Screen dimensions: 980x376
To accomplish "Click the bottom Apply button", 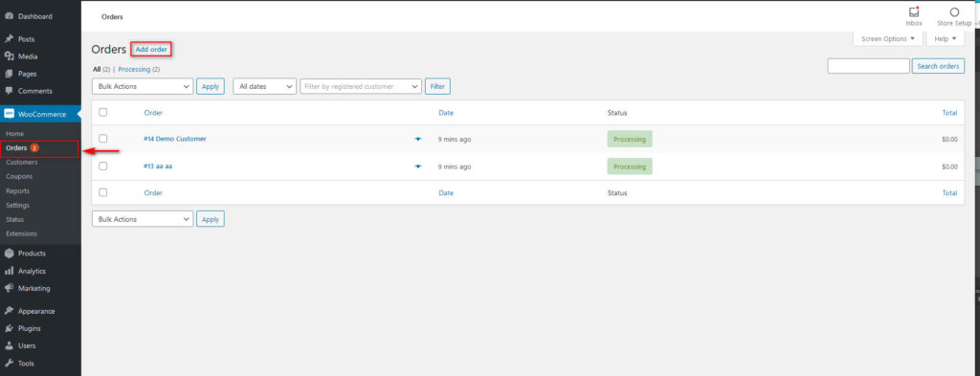I will coord(211,218).
